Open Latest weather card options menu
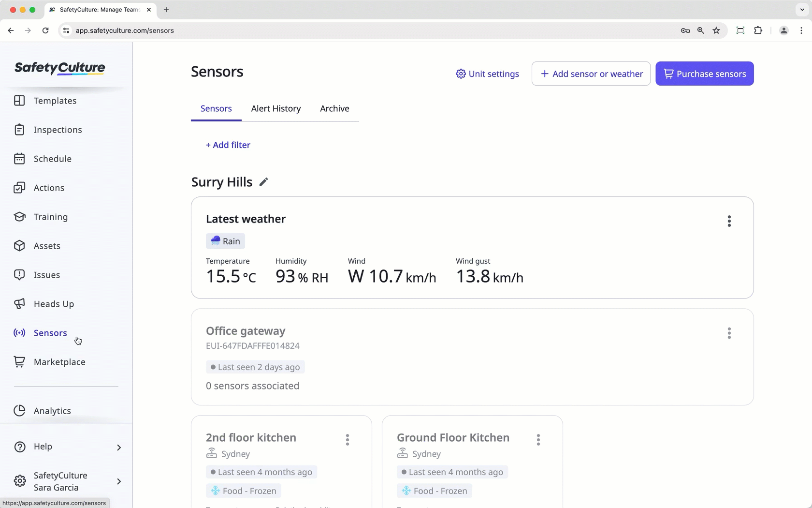 pyautogui.click(x=729, y=221)
